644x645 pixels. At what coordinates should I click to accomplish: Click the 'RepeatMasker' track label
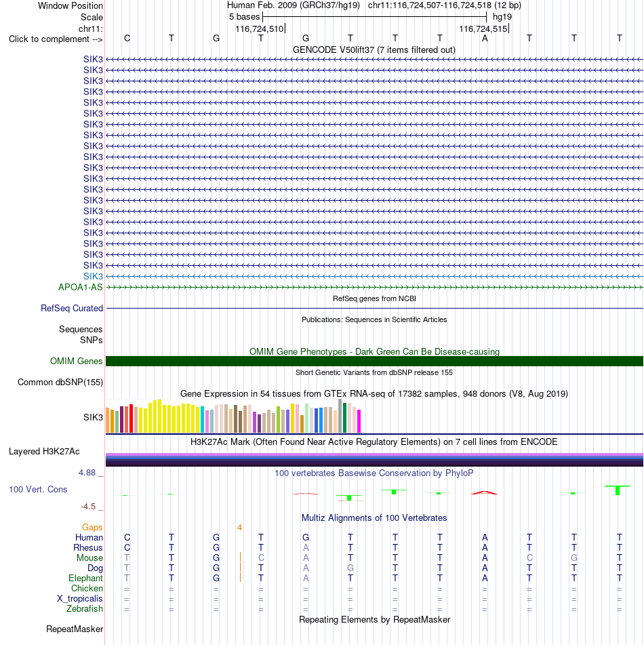click(x=75, y=629)
